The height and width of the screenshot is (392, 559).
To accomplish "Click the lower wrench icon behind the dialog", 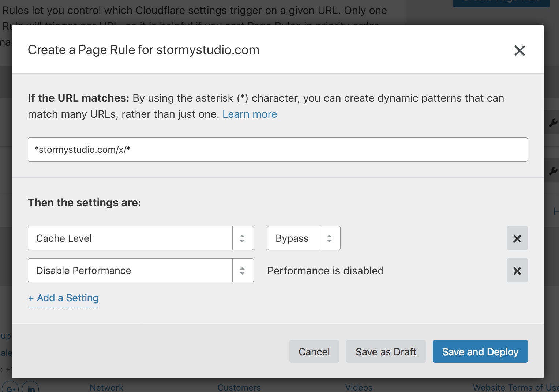I will coord(553,170).
